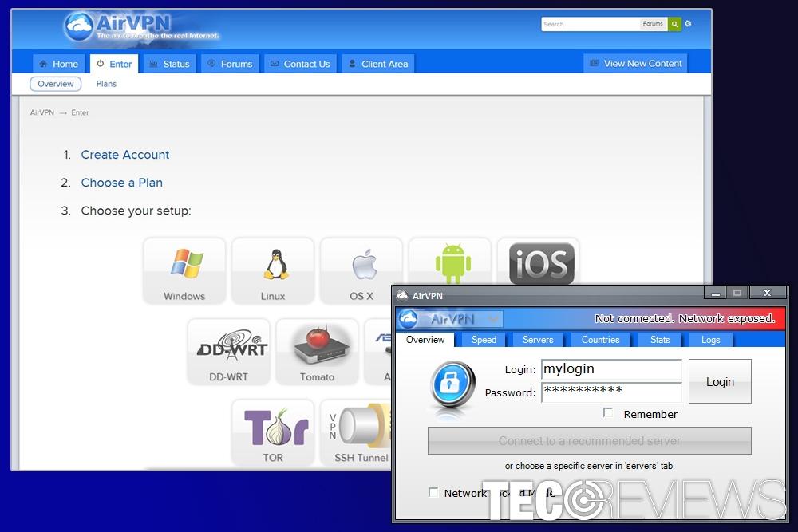Open the Windows setup tile
This screenshot has height=532, width=798.
(x=184, y=271)
